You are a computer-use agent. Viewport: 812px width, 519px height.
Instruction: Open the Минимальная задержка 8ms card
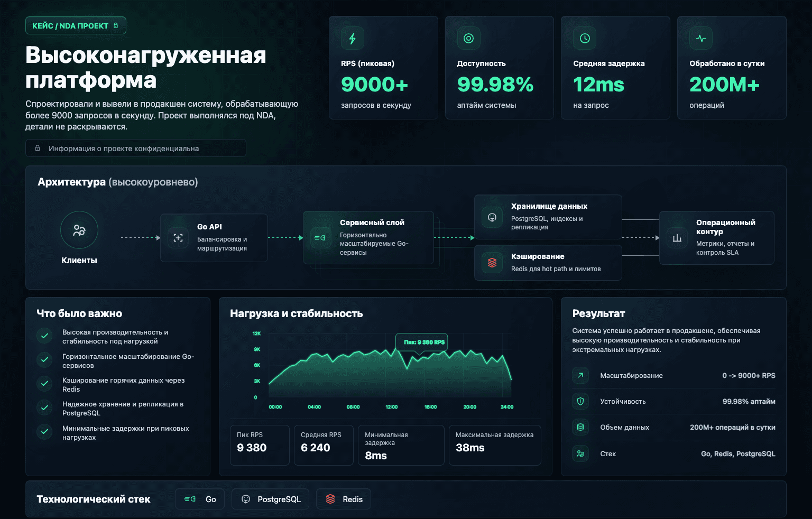(401, 445)
